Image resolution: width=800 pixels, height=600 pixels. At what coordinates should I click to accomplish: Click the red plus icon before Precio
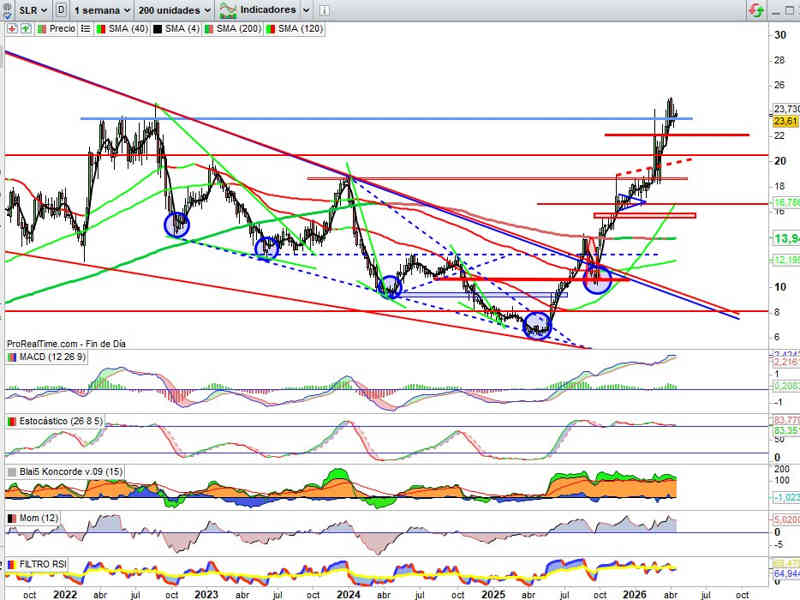click(11, 29)
